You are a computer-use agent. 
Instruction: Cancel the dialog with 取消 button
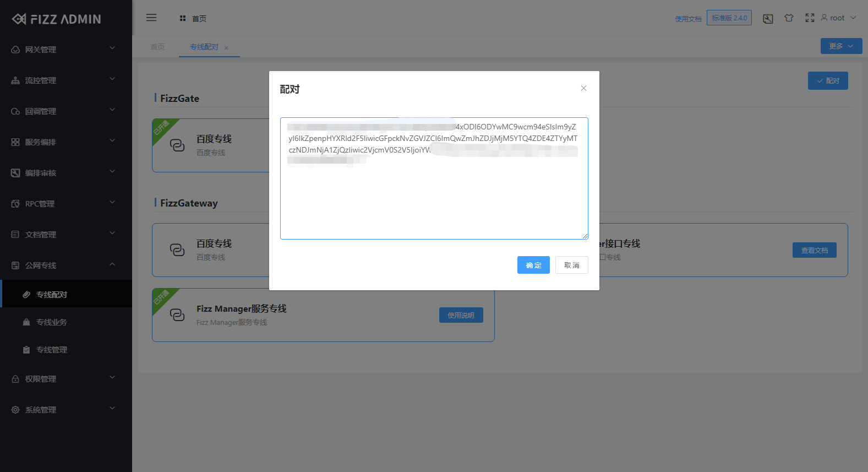pos(571,265)
